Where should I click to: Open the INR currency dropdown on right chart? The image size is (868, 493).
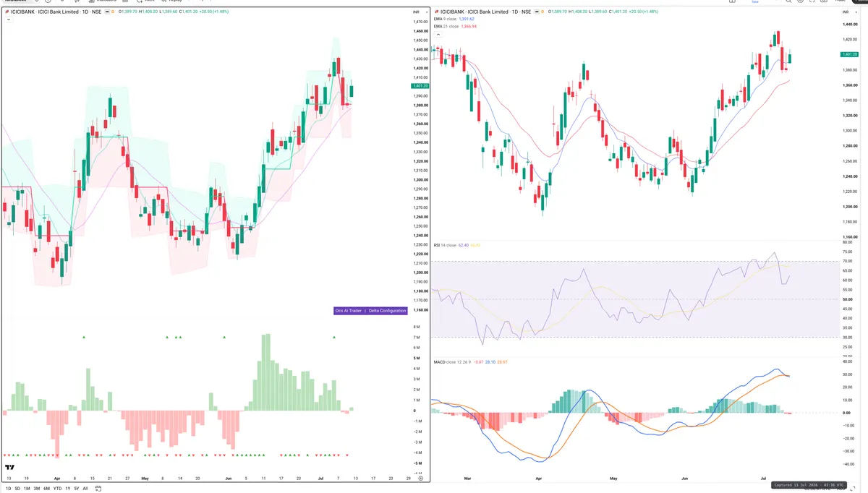click(850, 12)
